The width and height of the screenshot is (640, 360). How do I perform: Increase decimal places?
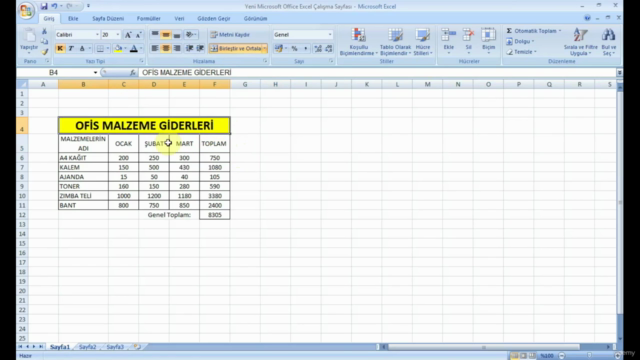318,49
